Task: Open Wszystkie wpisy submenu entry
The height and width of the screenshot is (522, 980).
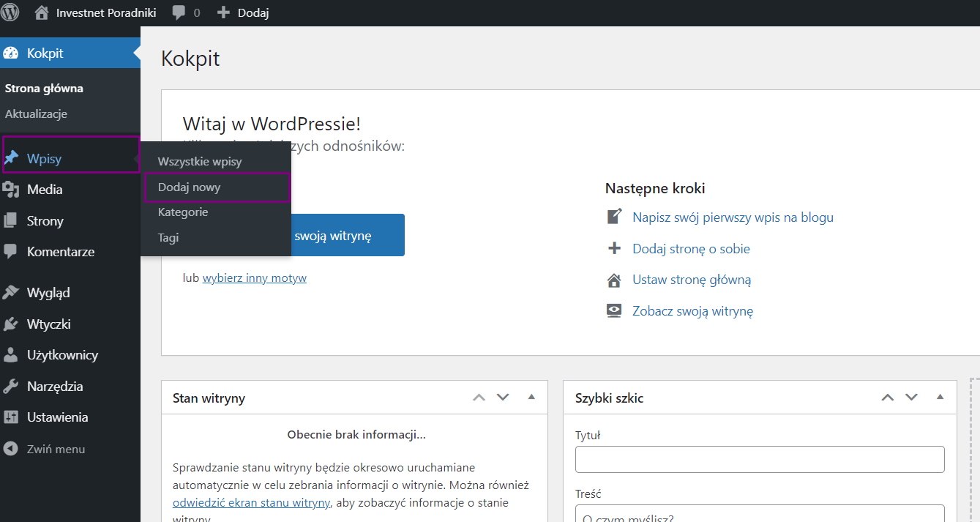Action: (x=200, y=162)
